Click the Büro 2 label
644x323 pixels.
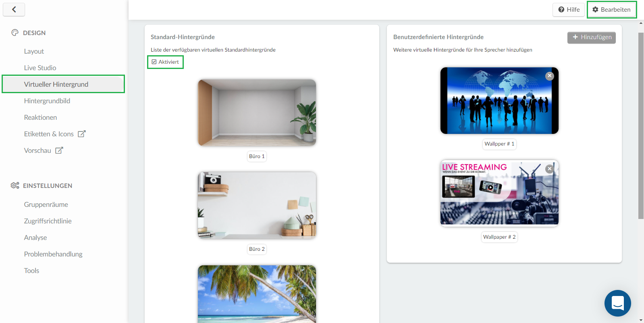click(257, 249)
